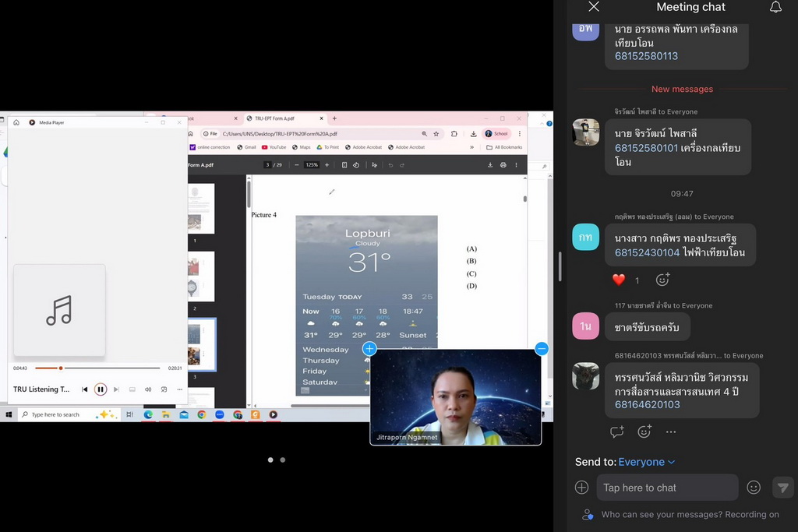
Task: Click the Media Player seek bar handle
Action: (x=61, y=368)
